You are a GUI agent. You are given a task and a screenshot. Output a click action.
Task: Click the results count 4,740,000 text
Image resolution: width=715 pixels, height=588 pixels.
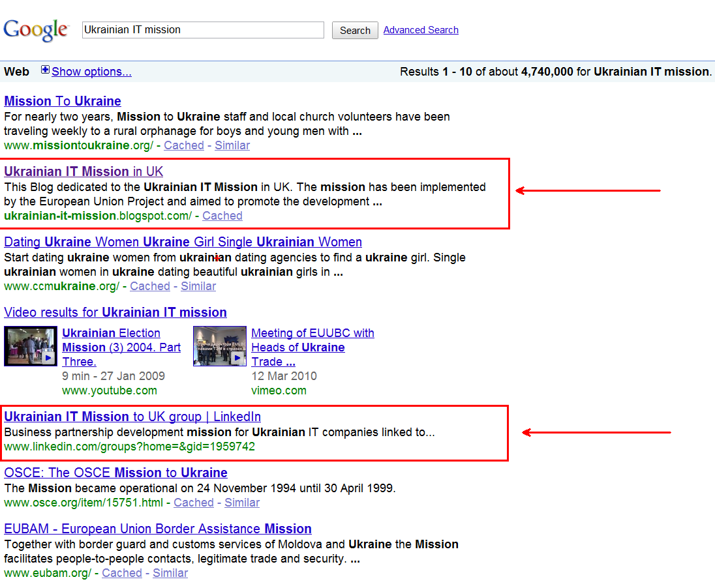coord(547,72)
